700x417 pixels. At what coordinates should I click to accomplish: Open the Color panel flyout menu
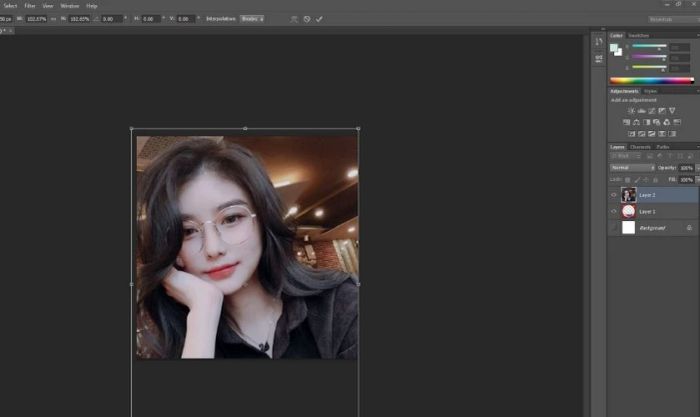698,35
